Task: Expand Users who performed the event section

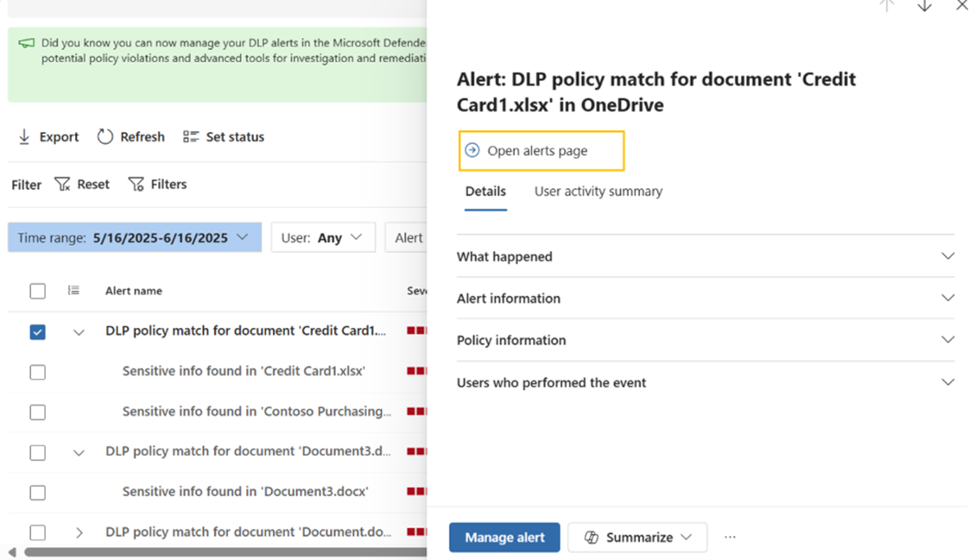Action: pos(706,382)
